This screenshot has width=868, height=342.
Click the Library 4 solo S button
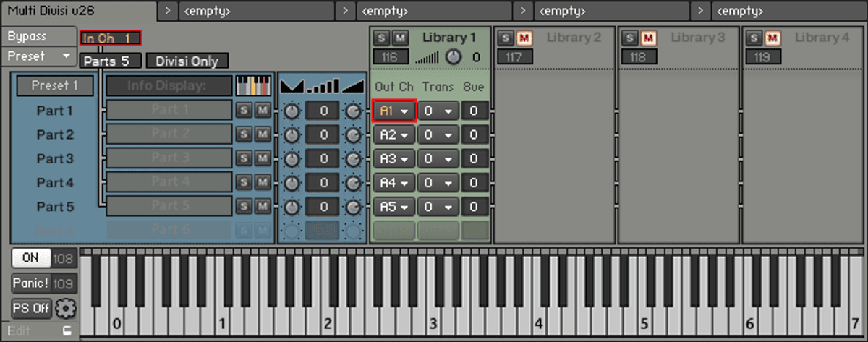[x=754, y=38]
